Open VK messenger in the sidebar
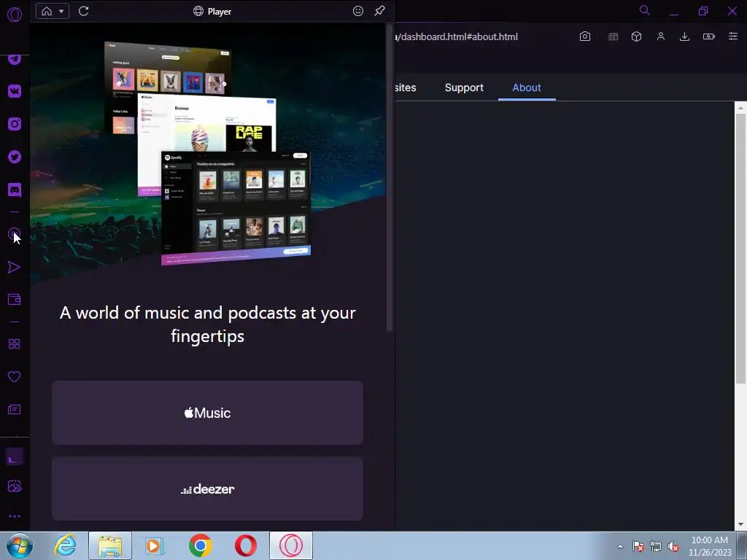 coord(15,91)
